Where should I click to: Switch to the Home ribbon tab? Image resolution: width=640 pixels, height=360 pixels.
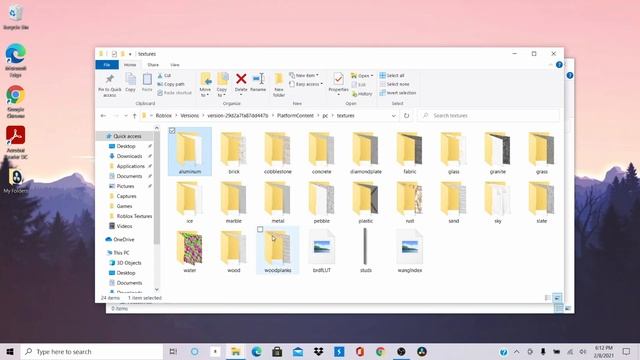point(130,65)
